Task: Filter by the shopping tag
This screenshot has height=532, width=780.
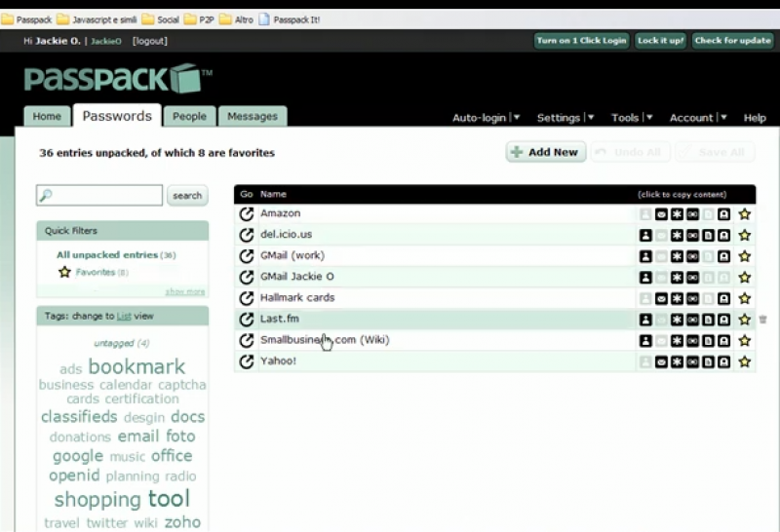Action: [97, 500]
